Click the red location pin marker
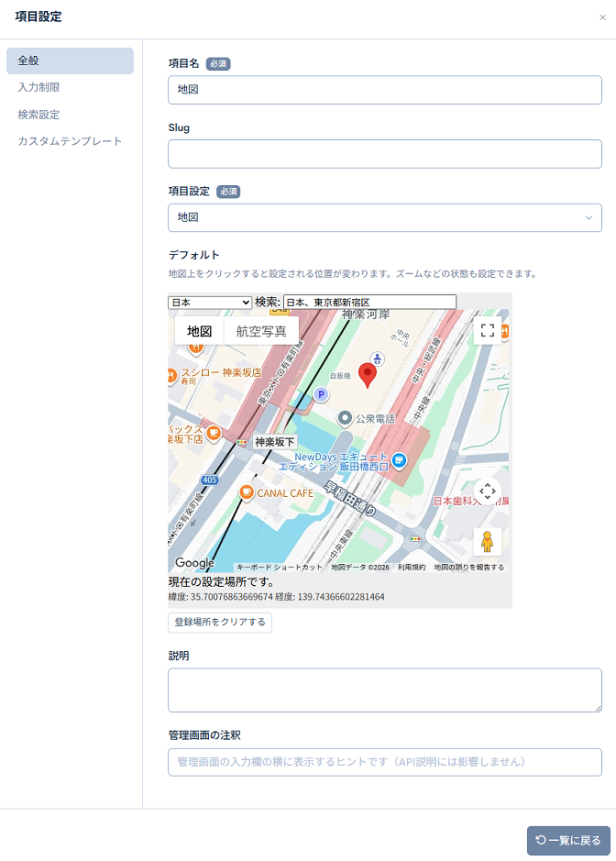This screenshot has width=616, height=861. [368, 376]
